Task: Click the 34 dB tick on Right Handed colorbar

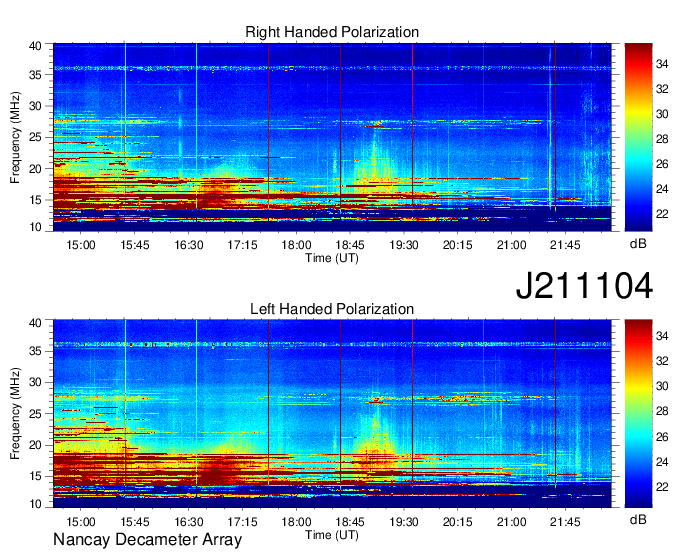Action: click(662, 64)
